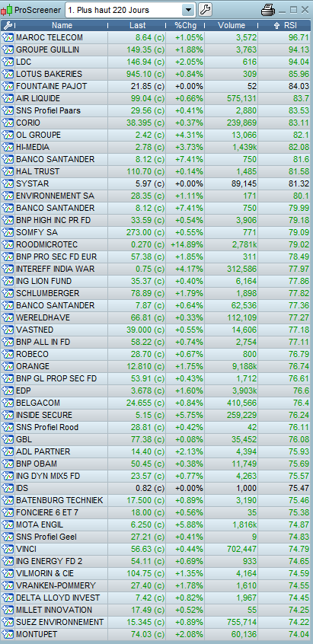Open chart icon for HAL TRUST
The height and width of the screenshot is (644, 313).
(8, 171)
